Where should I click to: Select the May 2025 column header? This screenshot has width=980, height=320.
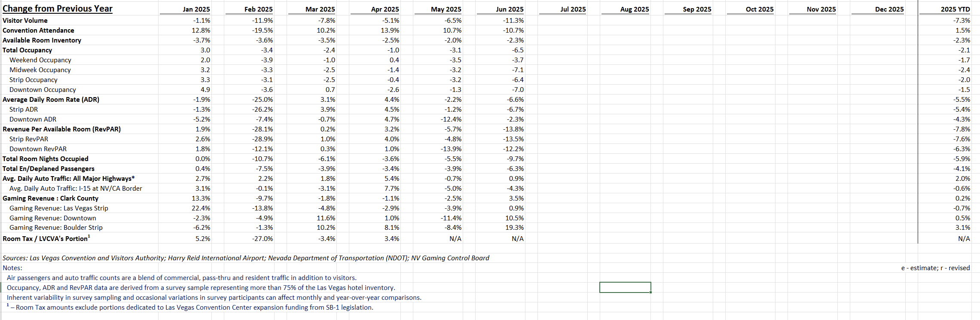(446, 9)
